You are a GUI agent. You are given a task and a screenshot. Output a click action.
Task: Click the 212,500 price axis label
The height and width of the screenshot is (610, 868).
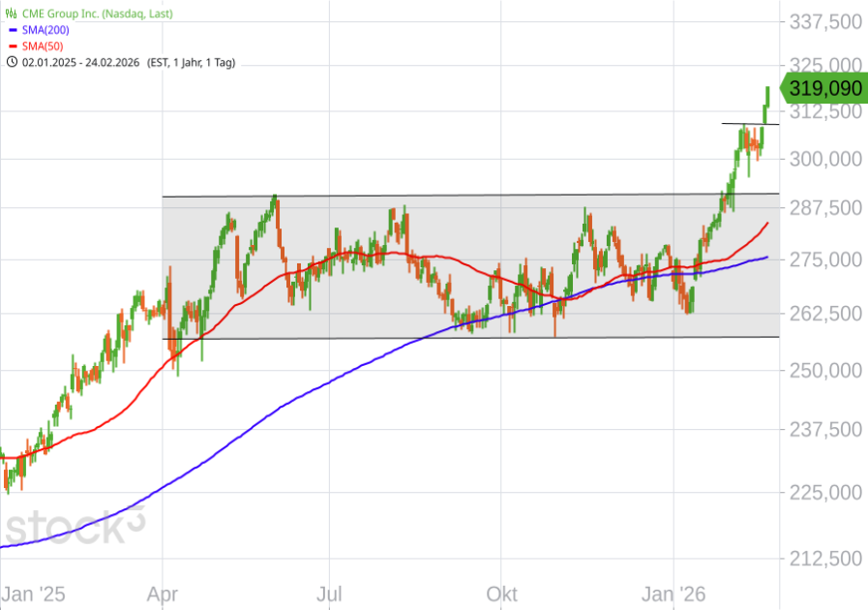(824, 559)
